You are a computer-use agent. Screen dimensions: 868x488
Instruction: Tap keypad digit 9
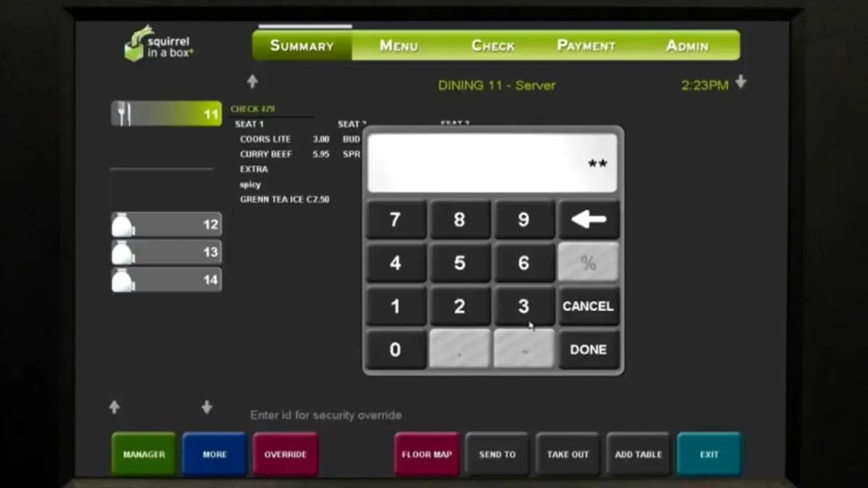[524, 220]
